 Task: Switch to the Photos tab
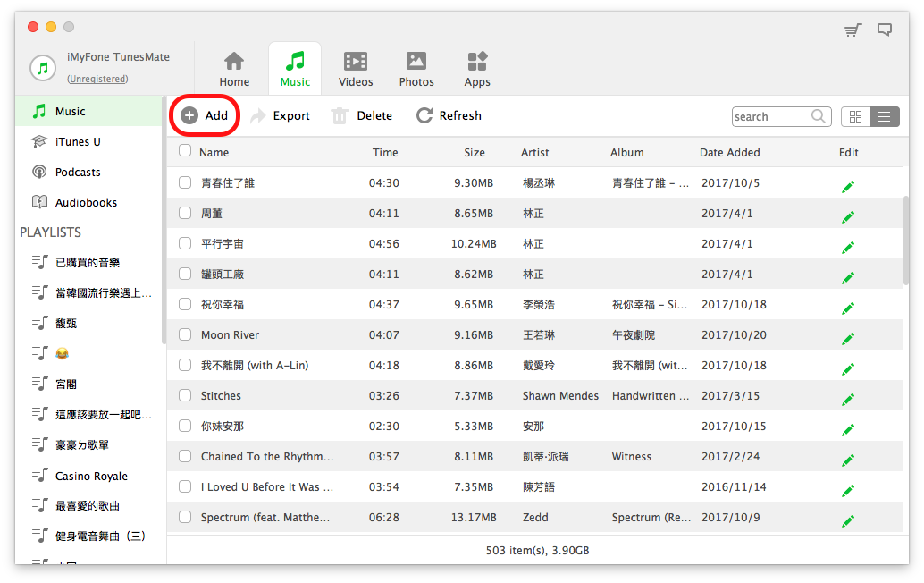pos(416,69)
